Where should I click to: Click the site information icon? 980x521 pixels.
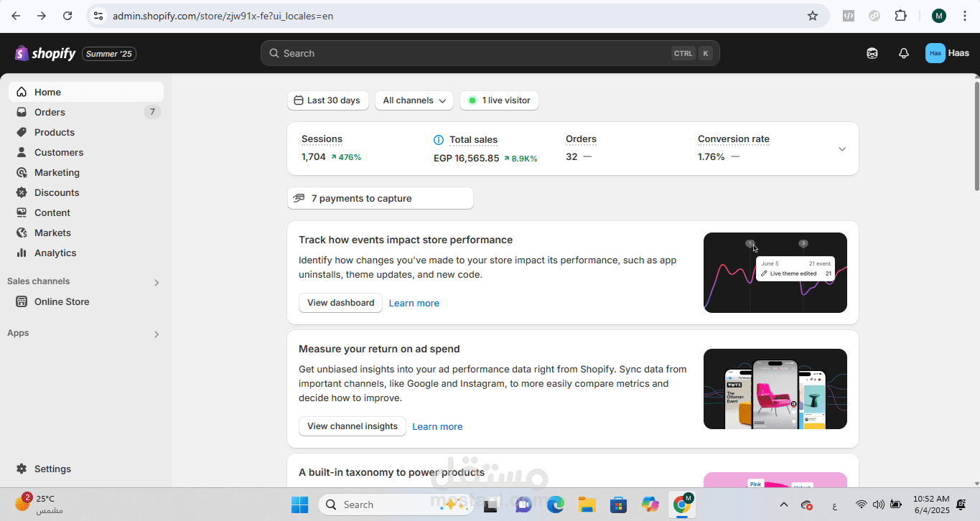coord(98,16)
